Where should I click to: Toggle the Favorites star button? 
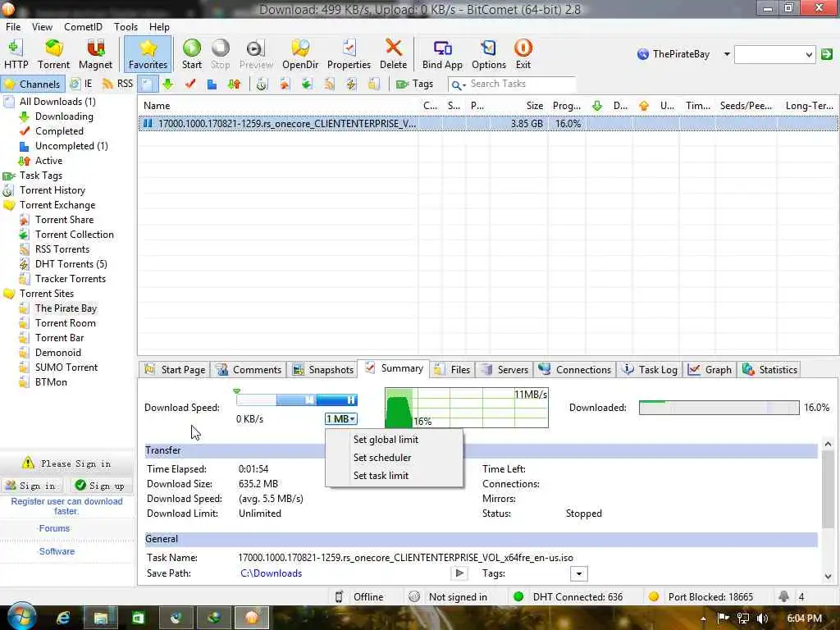tap(148, 54)
